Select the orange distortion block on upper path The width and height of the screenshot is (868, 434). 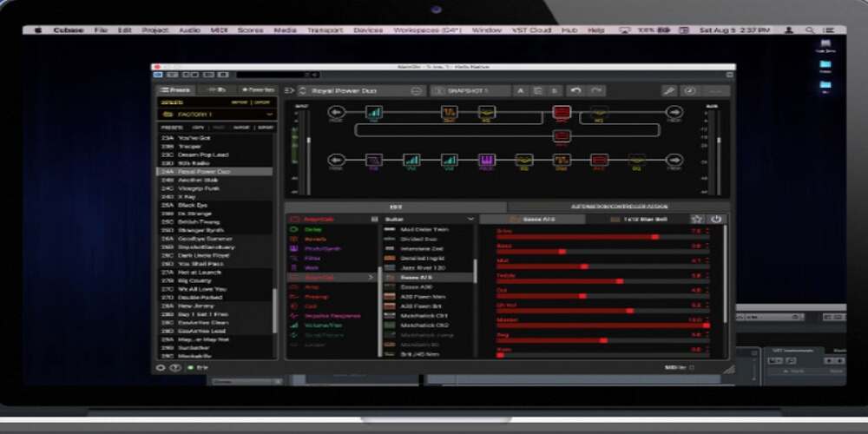click(x=449, y=113)
